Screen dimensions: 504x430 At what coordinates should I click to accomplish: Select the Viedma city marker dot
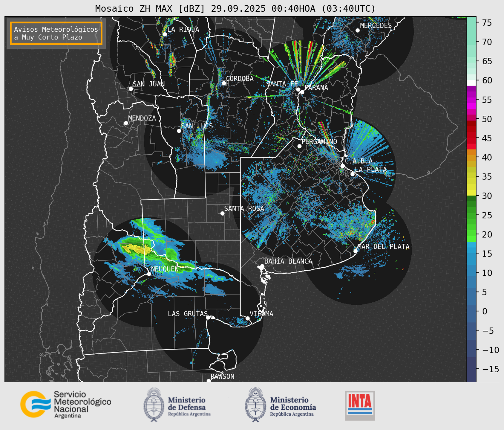coord(248,318)
